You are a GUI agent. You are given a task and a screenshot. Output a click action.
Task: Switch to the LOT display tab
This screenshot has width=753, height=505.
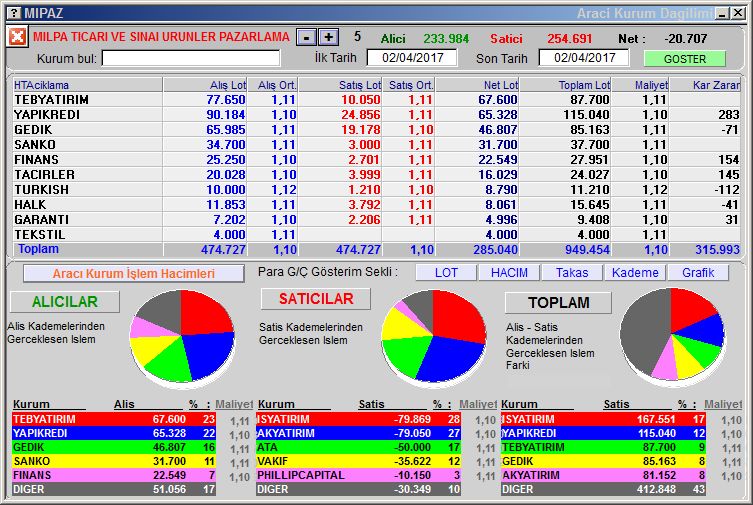pos(446,273)
